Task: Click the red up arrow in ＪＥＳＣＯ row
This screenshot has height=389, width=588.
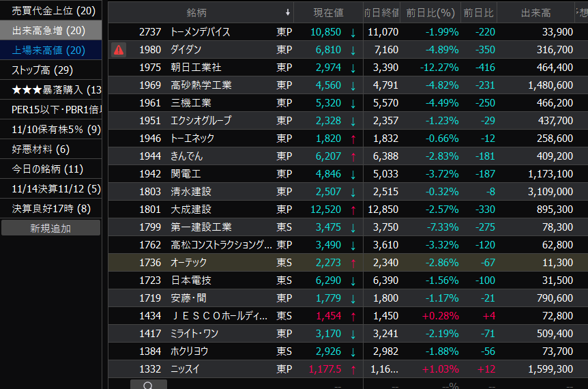Action: click(x=353, y=316)
